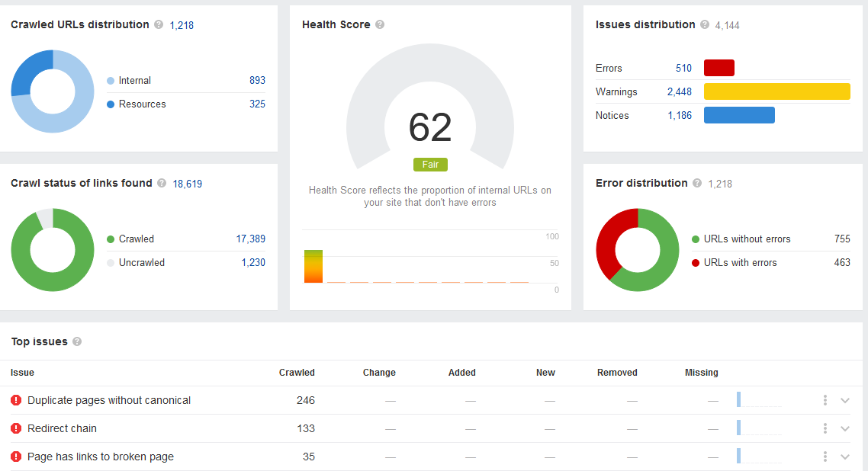Open three-dot menu for broken page links row
The height and width of the screenshot is (471, 868).
tap(825, 457)
